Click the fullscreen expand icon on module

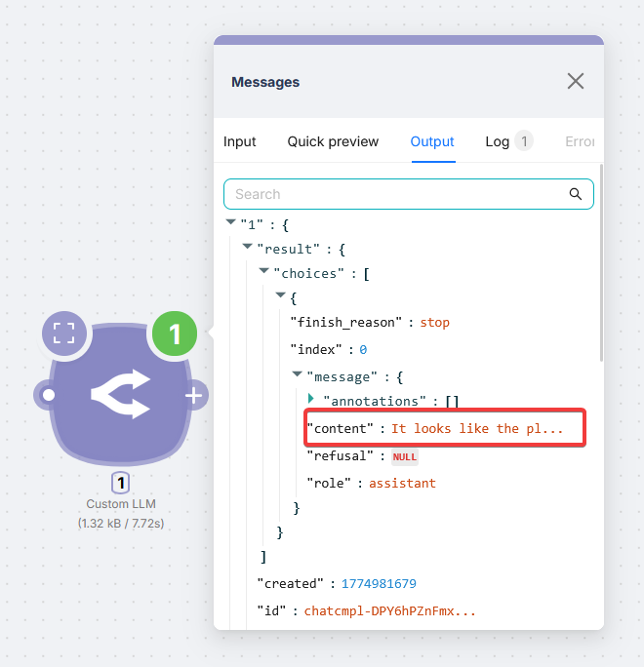(64, 333)
